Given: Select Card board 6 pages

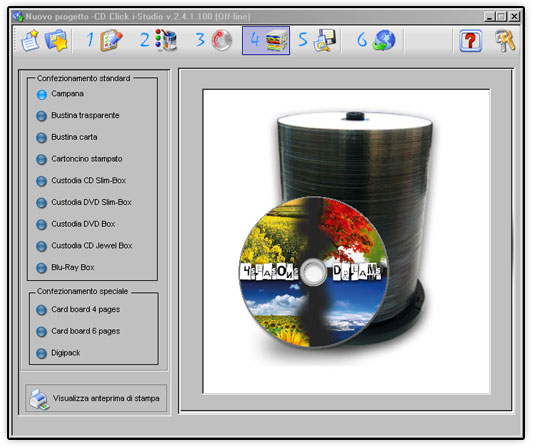Looking at the screenshot, I should pyautogui.click(x=78, y=332).
